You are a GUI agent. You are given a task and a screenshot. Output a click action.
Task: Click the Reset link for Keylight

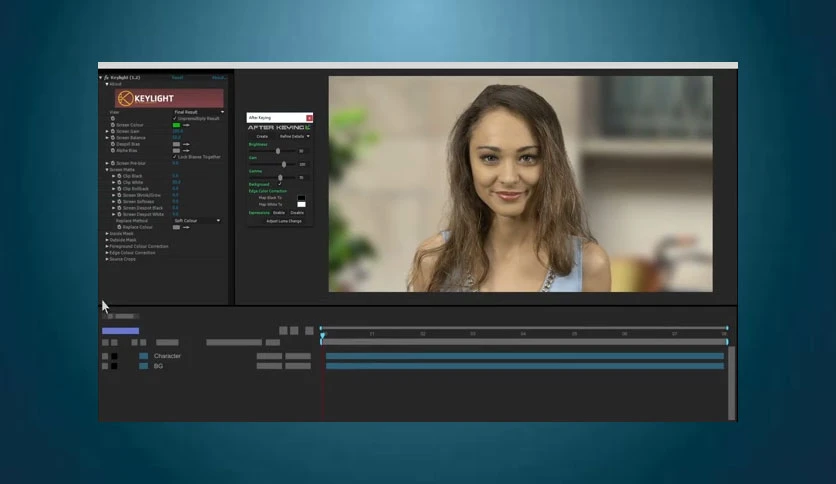pyautogui.click(x=178, y=78)
